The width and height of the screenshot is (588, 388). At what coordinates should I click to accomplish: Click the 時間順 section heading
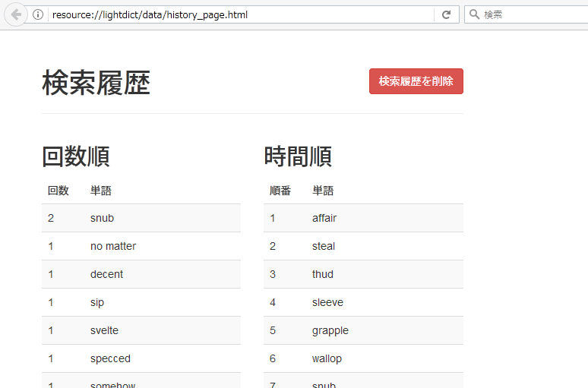point(298,156)
